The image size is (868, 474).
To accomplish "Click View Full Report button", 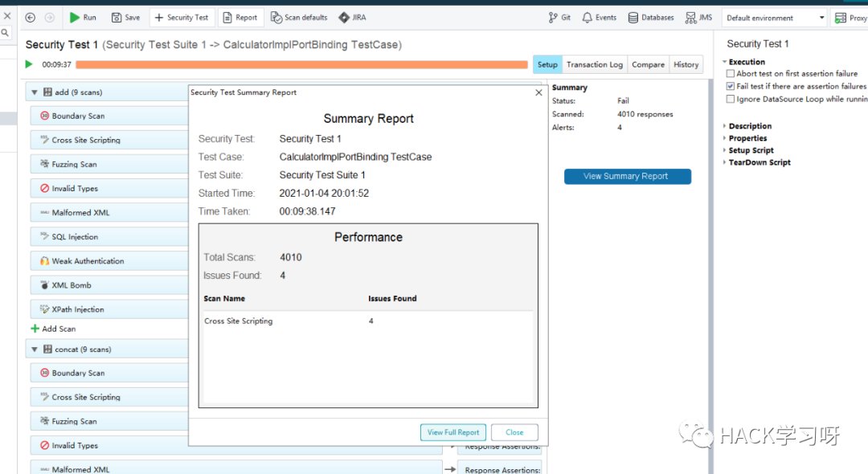I will pyautogui.click(x=452, y=432).
